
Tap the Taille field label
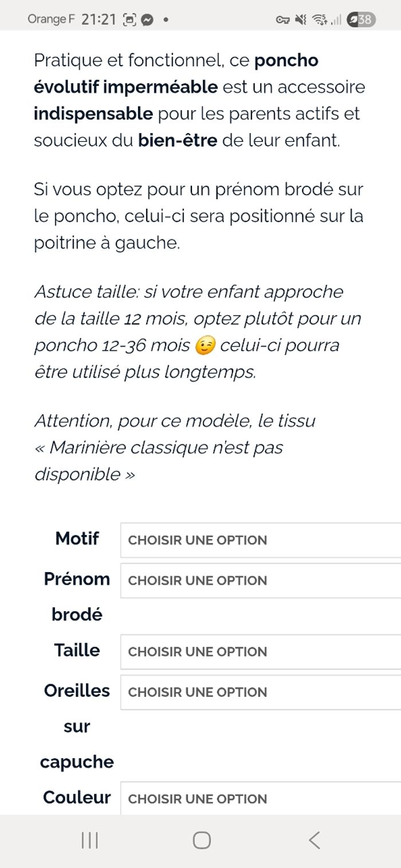(77, 650)
